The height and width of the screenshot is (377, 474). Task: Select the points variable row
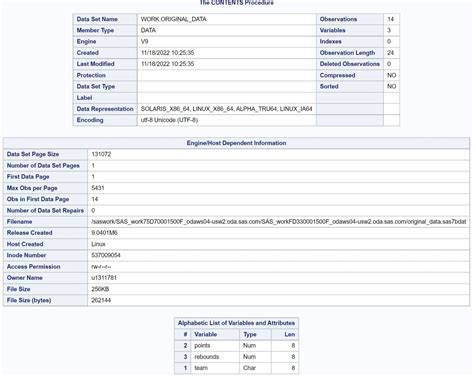click(236, 346)
